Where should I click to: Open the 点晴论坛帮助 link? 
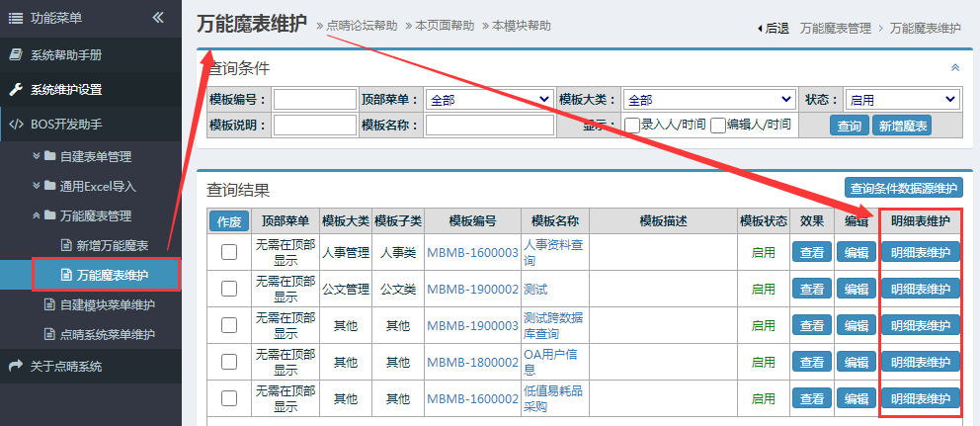[x=362, y=26]
